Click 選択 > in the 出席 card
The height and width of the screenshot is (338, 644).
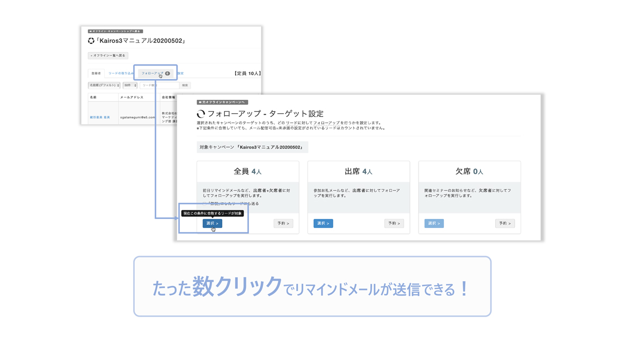[x=323, y=223]
